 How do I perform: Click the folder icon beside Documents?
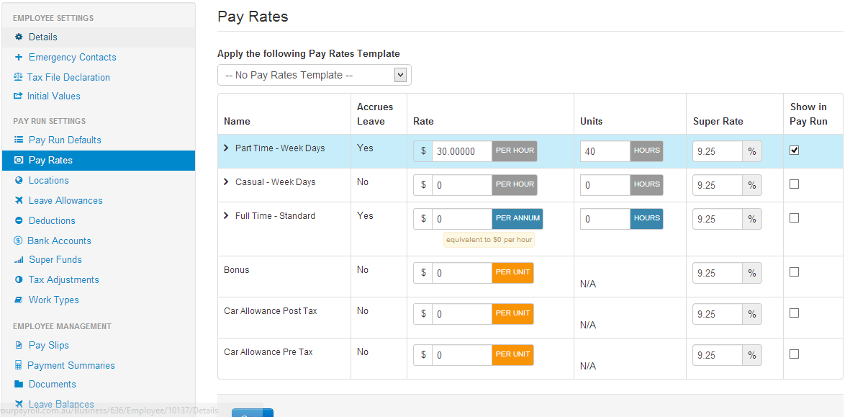(x=19, y=385)
